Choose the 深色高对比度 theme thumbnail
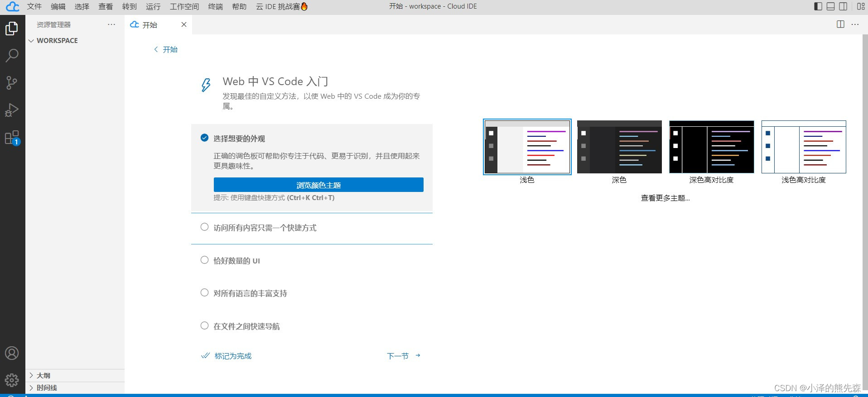This screenshot has height=397, width=868. [x=712, y=147]
